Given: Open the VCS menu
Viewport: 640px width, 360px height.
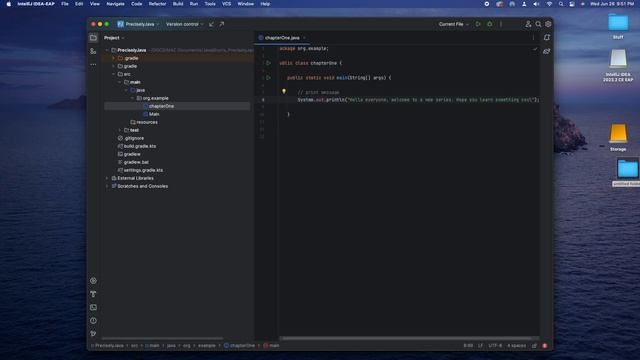Looking at the screenshot, I should coord(227,4).
